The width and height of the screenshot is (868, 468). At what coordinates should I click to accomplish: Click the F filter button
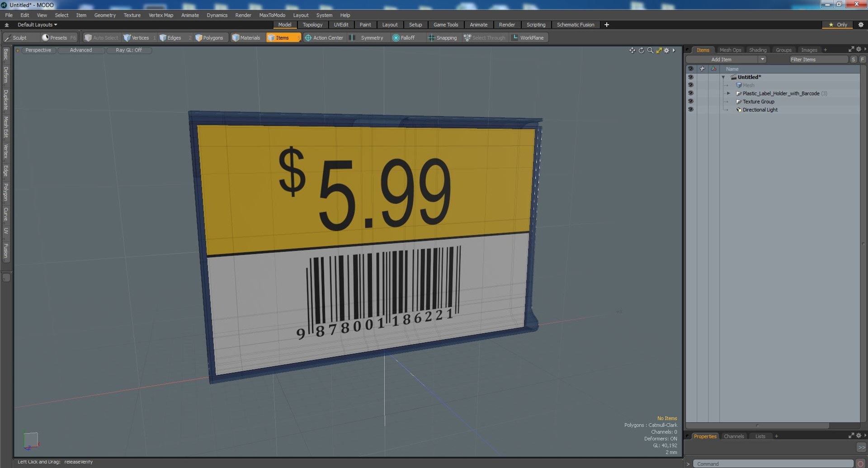[862, 59]
